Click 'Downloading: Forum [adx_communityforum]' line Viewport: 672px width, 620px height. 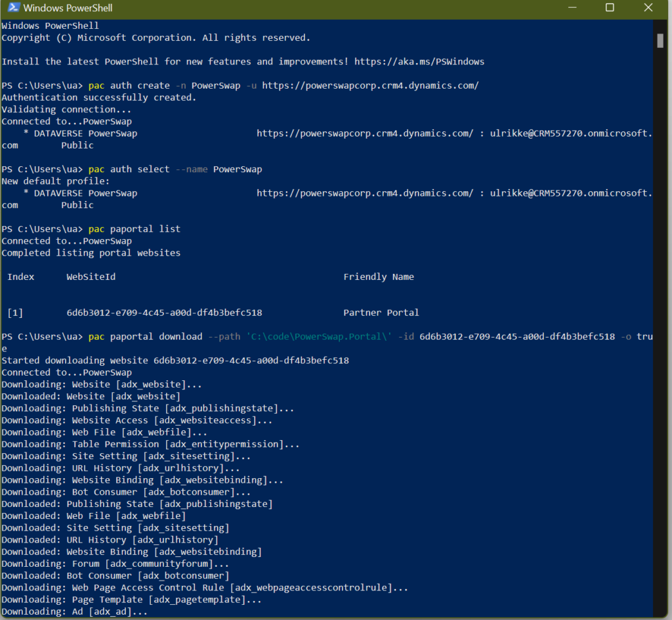click(115, 564)
